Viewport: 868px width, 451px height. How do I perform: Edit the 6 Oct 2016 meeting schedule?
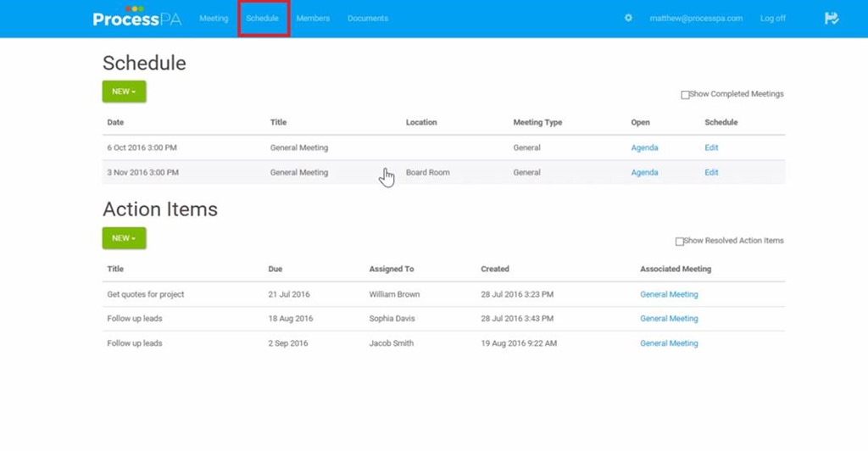point(711,148)
